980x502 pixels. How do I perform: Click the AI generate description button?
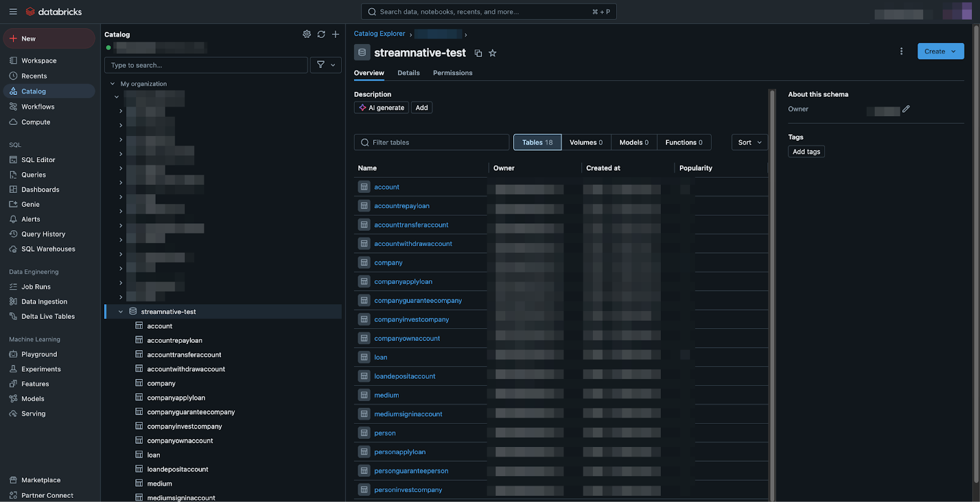382,108
